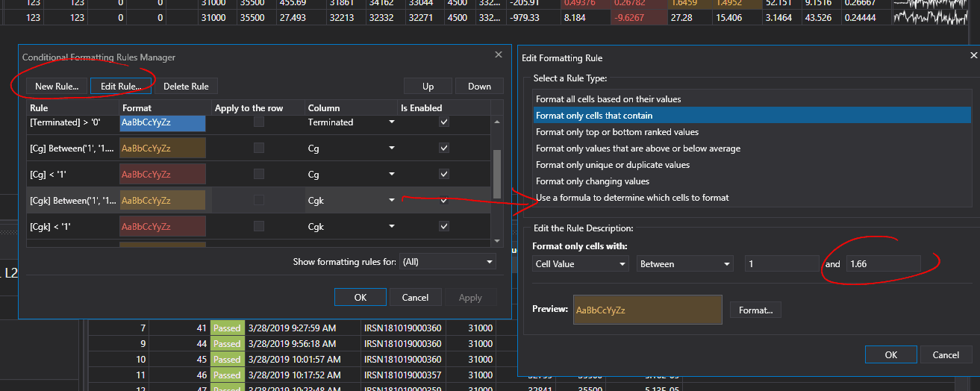Cancel the Rules Manager dialog

415,297
